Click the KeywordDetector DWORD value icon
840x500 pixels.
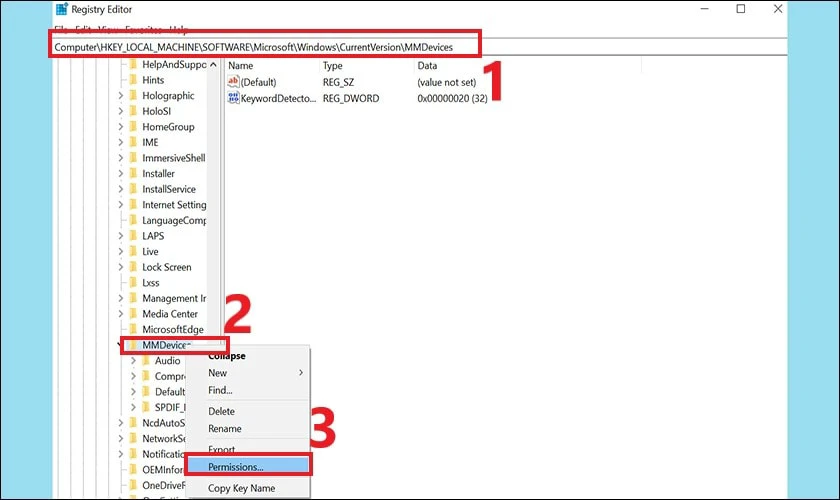click(233, 98)
